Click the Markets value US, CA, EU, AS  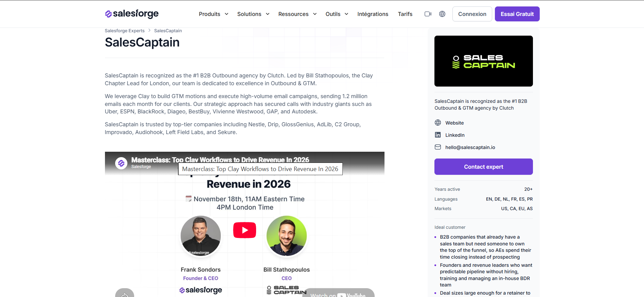[x=517, y=209]
